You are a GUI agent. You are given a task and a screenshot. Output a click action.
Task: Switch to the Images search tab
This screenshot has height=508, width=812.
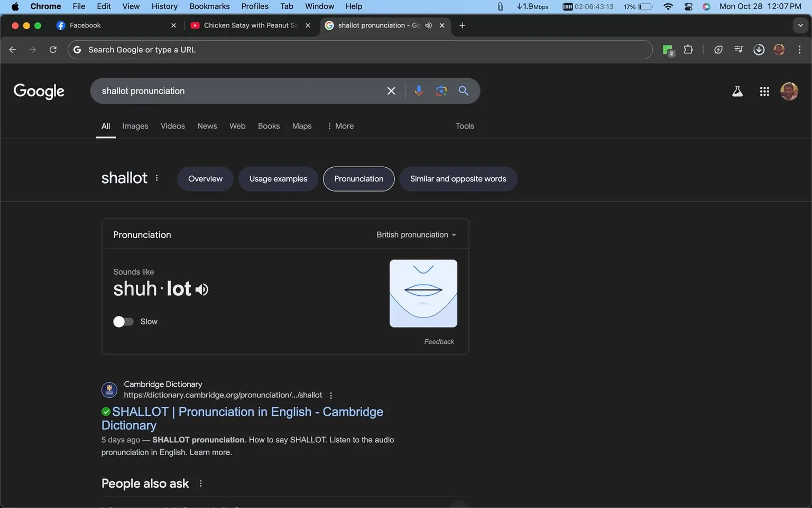pos(135,126)
